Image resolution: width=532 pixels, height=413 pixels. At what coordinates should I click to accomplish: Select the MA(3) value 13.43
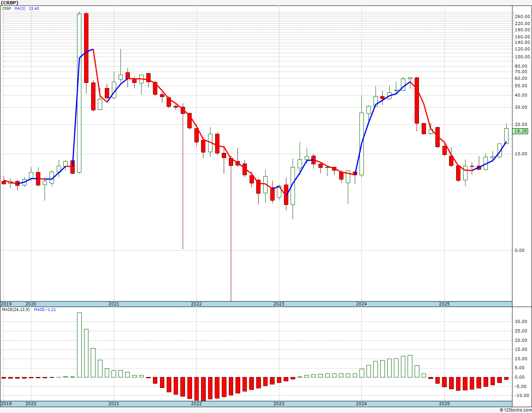(34, 9)
